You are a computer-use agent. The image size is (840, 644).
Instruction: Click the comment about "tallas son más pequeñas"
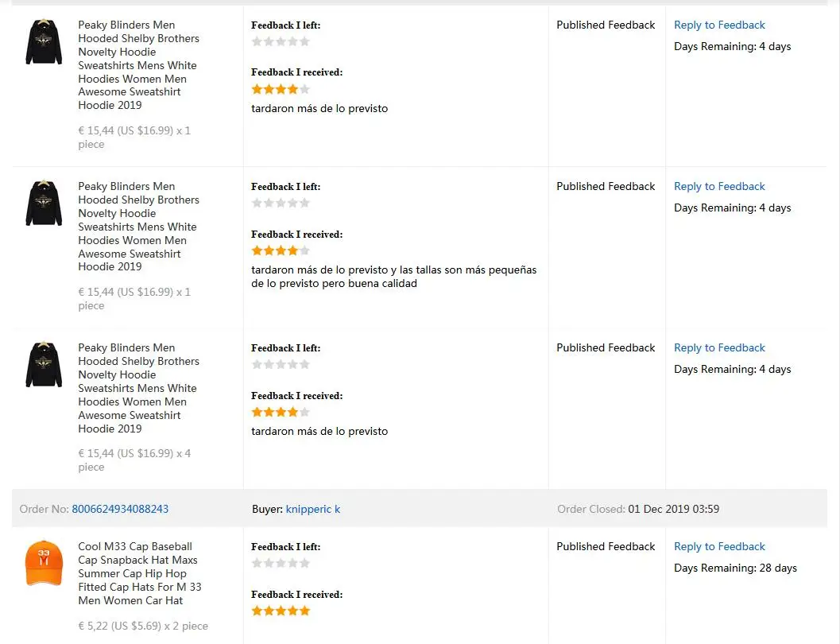point(393,277)
